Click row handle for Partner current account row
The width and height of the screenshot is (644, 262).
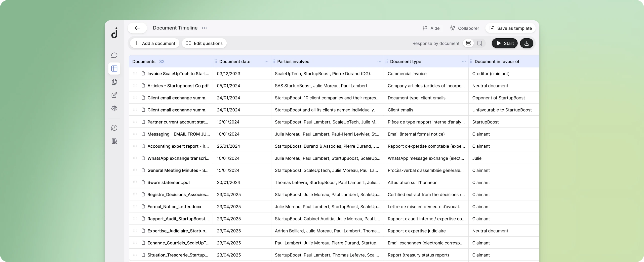(135, 122)
